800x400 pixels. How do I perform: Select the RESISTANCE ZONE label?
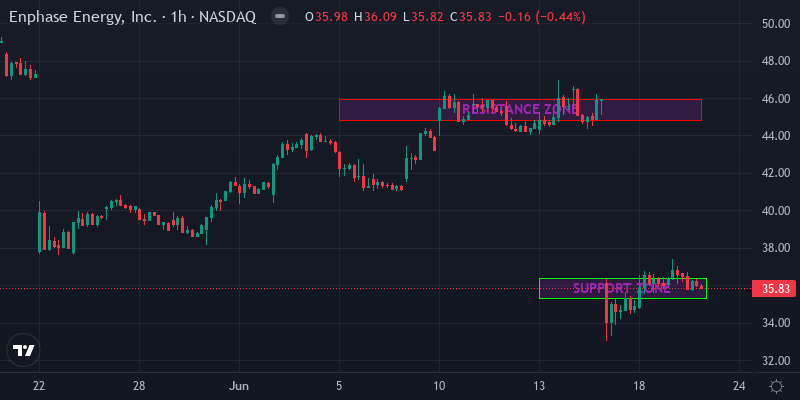tap(520, 109)
